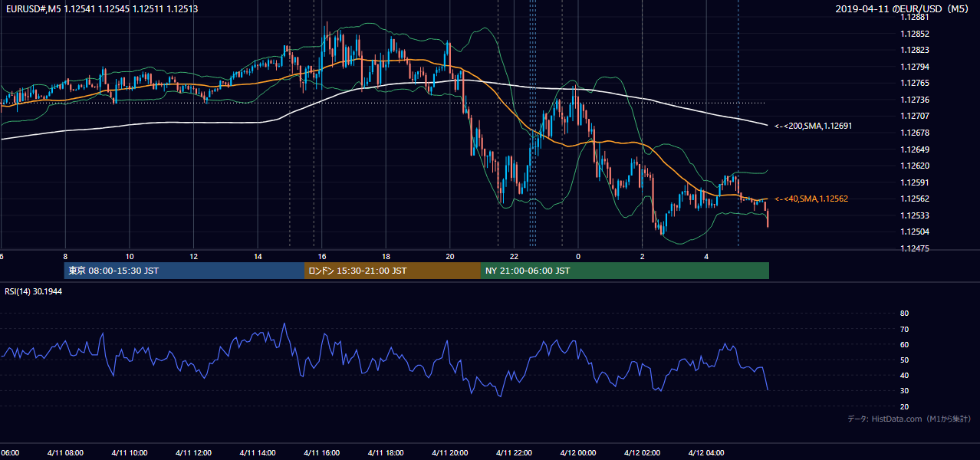980x460 pixels.
Task: Click price axis value 1.12736
Action: (916, 100)
